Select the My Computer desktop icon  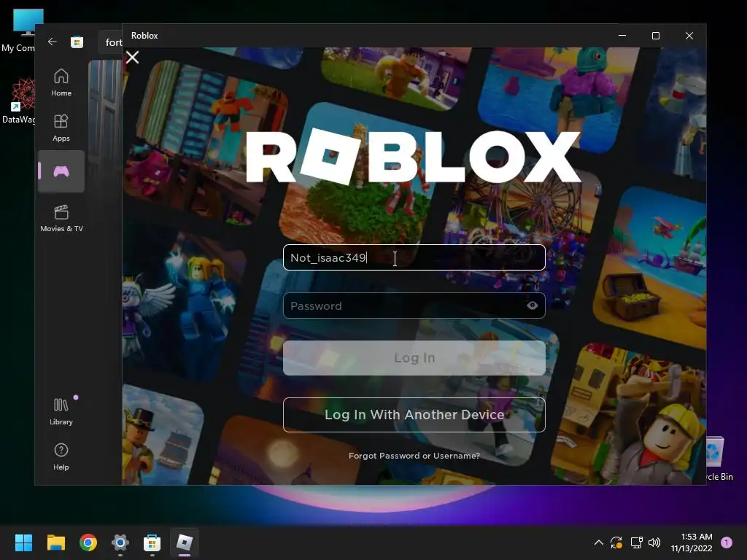pyautogui.click(x=23, y=30)
